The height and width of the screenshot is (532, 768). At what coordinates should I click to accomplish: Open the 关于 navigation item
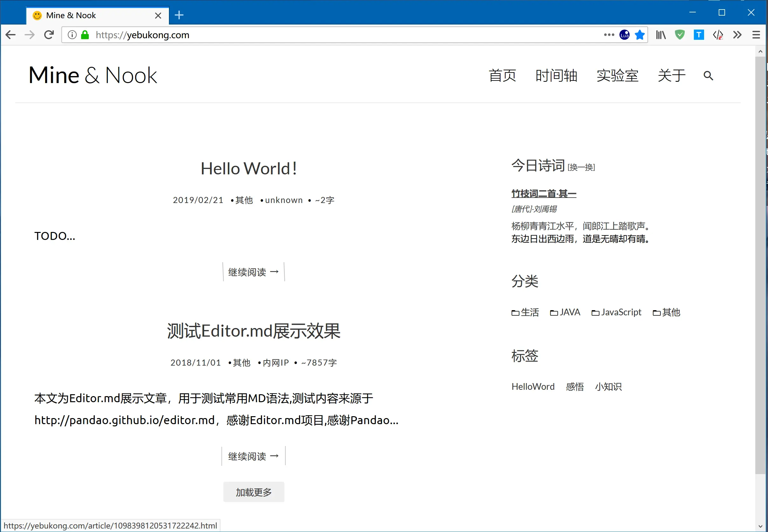[x=671, y=76]
